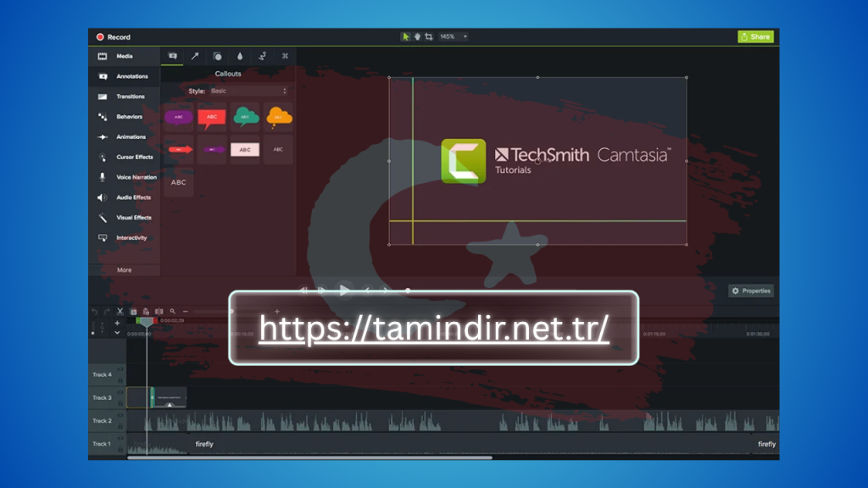Add a new track with plus icon
Screen dimensions: 868x488
[117, 323]
